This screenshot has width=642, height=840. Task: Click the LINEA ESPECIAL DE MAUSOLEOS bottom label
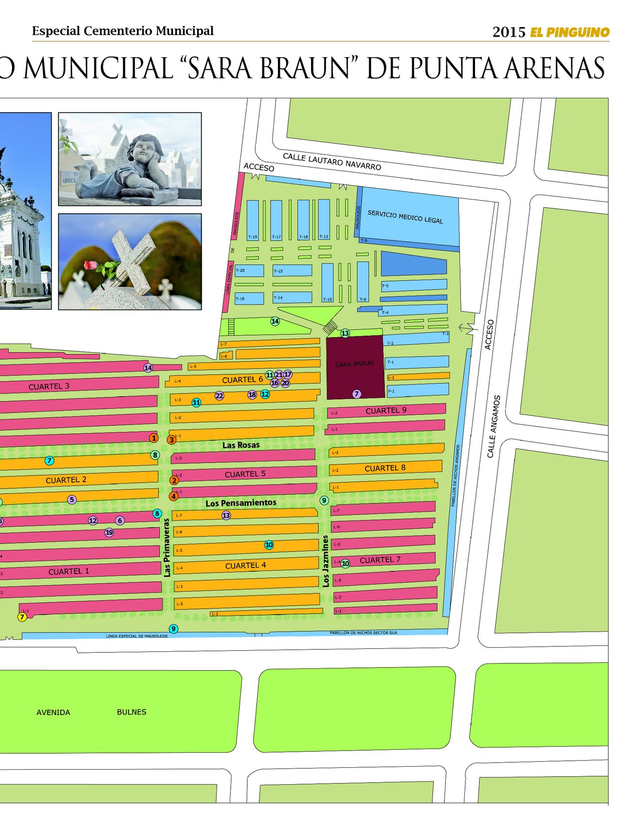click(137, 636)
